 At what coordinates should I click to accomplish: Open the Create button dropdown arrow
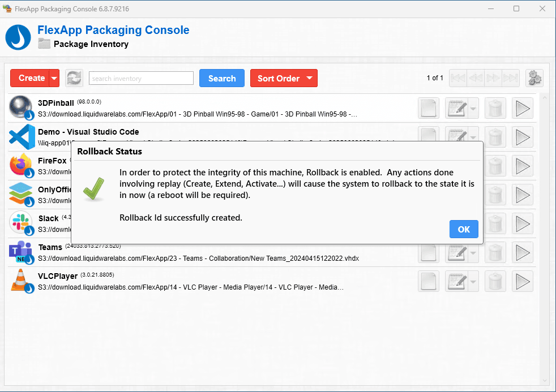tap(54, 79)
